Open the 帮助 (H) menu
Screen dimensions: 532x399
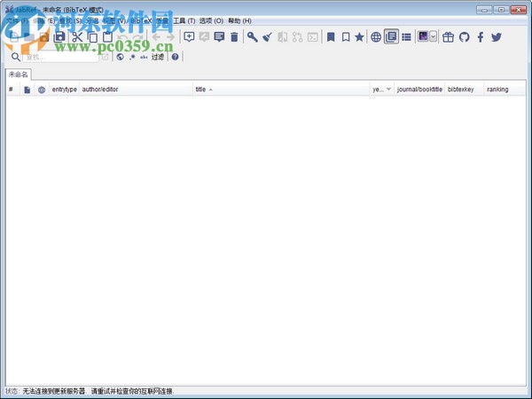240,20
